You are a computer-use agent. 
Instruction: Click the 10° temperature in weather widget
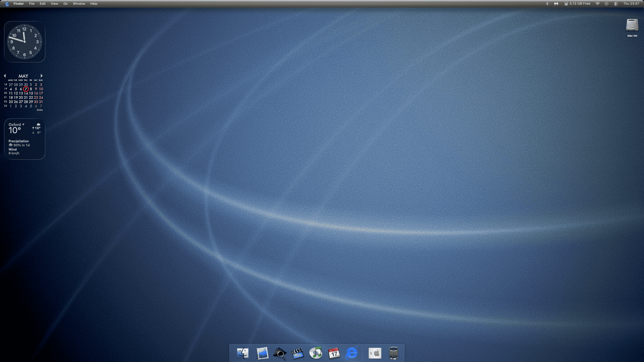pyautogui.click(x=15, y=130)
